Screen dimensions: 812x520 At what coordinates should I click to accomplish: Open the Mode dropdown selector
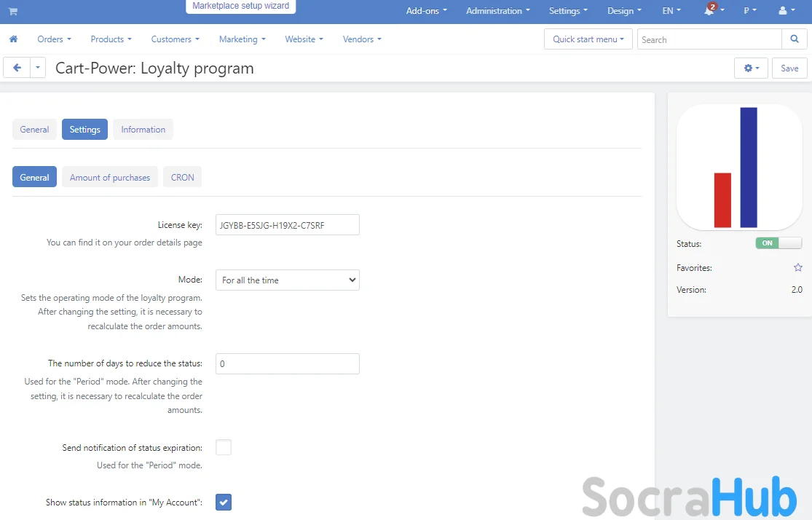point(287,280)
